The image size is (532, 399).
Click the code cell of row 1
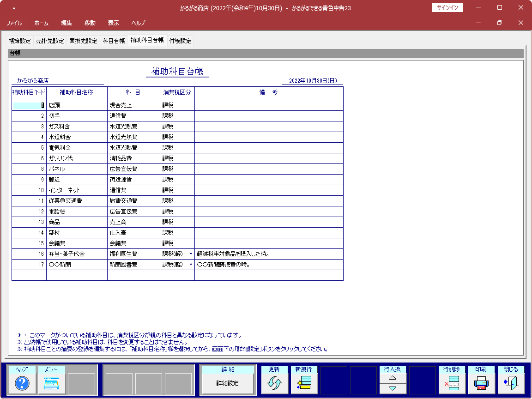(29, 105)
